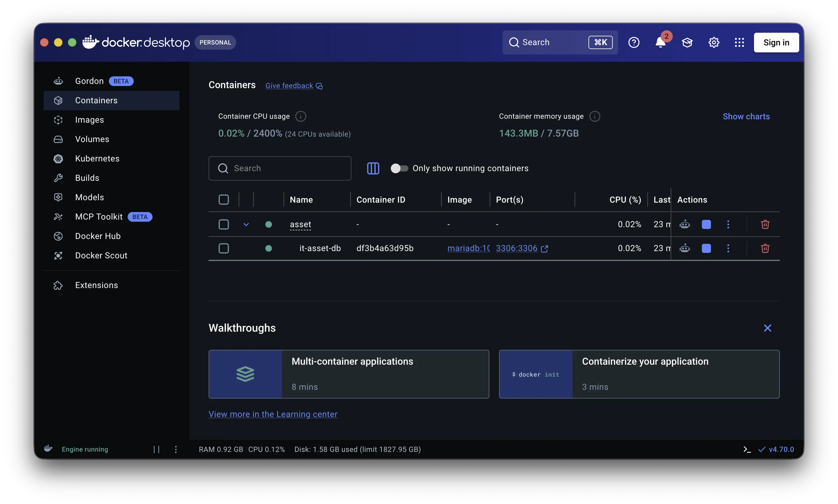Open the column visibility options
The height and width of the screenshot is (504, 838).
click(373, 168)
